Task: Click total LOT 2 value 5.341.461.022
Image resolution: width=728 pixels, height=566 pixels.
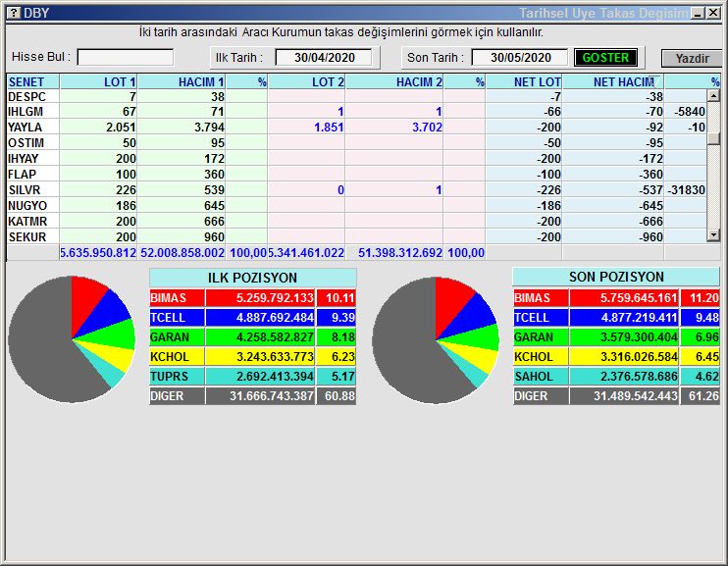Action: pyautogui.click(x=306, y=253)
